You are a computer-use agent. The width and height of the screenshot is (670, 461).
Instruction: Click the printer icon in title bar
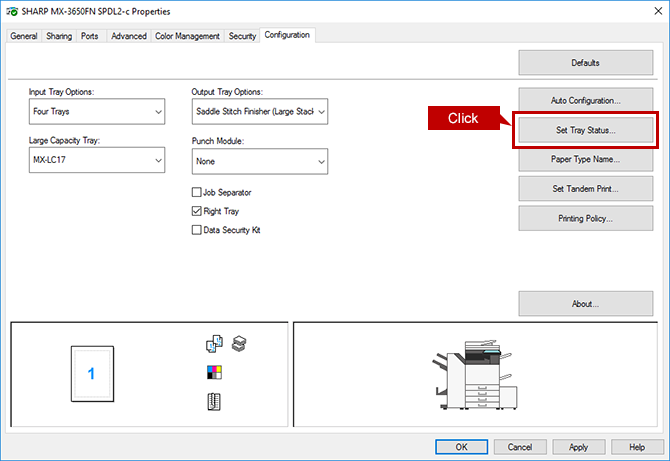pyautogui.click(x=12, y=12)
